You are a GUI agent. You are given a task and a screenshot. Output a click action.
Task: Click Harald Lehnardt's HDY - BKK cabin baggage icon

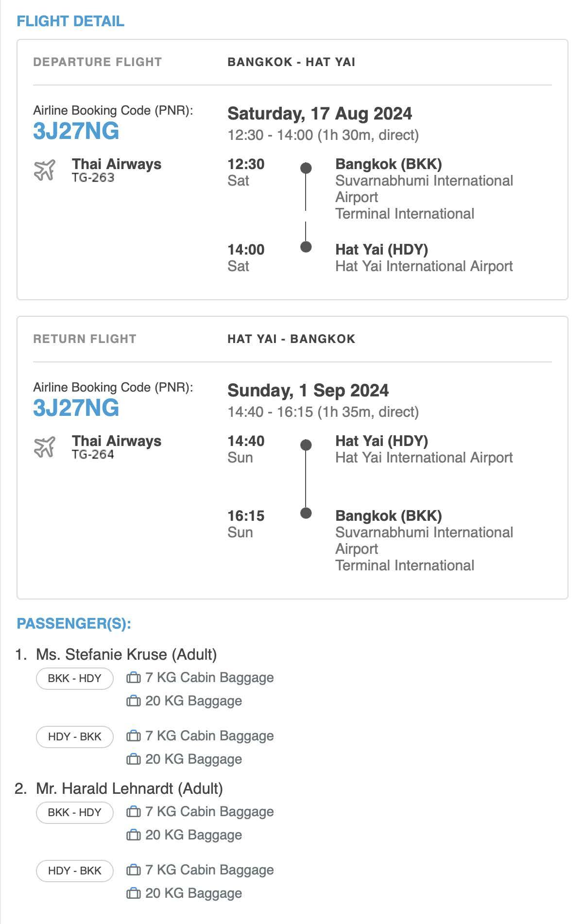click(x=134, y=870)
